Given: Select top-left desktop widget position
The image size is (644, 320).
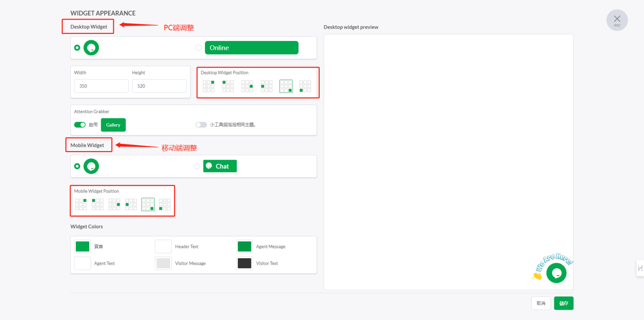Looking at the screenshot, I should click(x=228, y=86).
